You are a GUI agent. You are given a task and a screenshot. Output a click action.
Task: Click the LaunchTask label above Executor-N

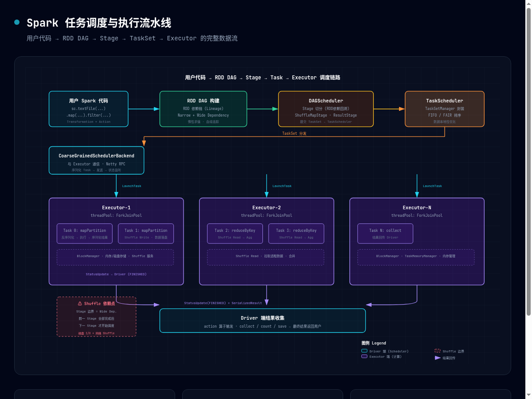tap(432, 186)
